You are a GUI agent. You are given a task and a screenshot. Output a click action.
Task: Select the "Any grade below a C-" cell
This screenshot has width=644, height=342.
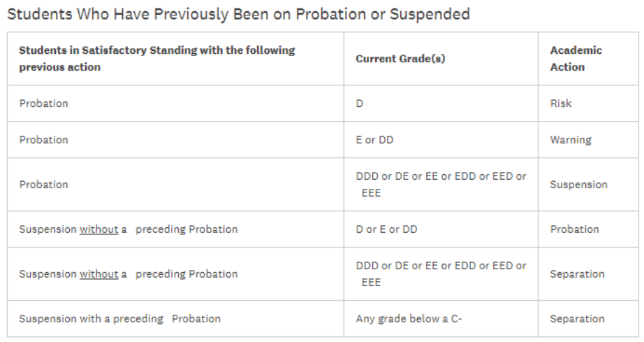pos(409,319)
